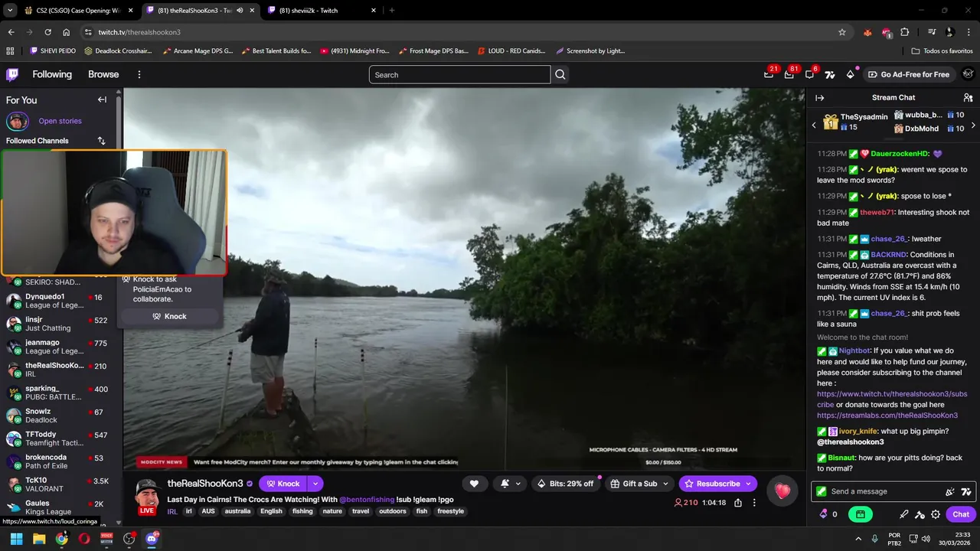Open the chat community users list
This screenshot has height=551, width=980.
tap(968, 97)
